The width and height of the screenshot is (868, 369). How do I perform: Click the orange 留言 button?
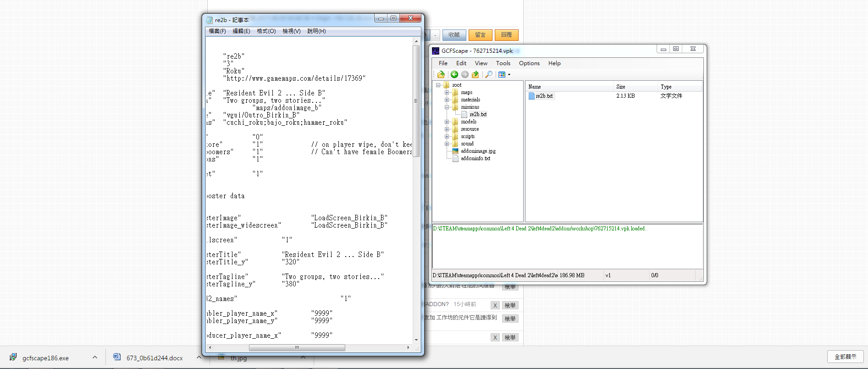coord(481,35)
